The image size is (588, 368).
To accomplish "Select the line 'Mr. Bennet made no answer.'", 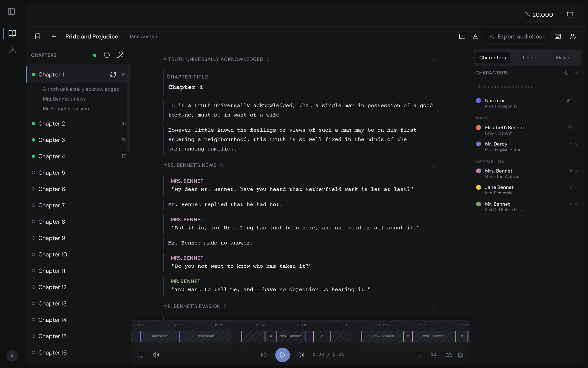I will (x=210, y=243).
